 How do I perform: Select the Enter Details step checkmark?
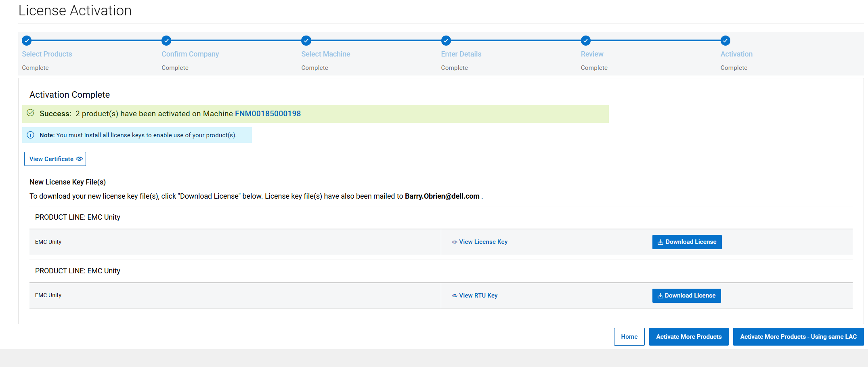click(446, 40)
